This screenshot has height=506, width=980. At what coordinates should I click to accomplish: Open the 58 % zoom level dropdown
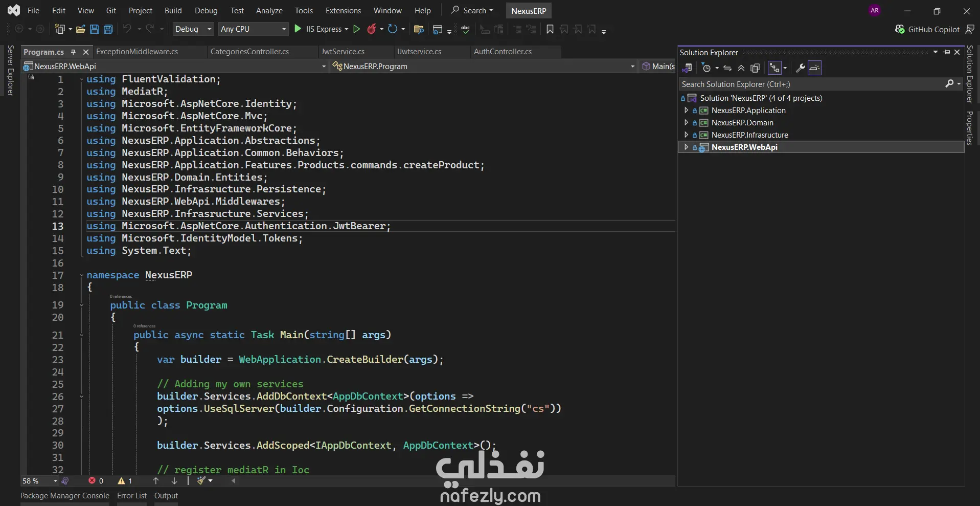click(x=40, y=481)
